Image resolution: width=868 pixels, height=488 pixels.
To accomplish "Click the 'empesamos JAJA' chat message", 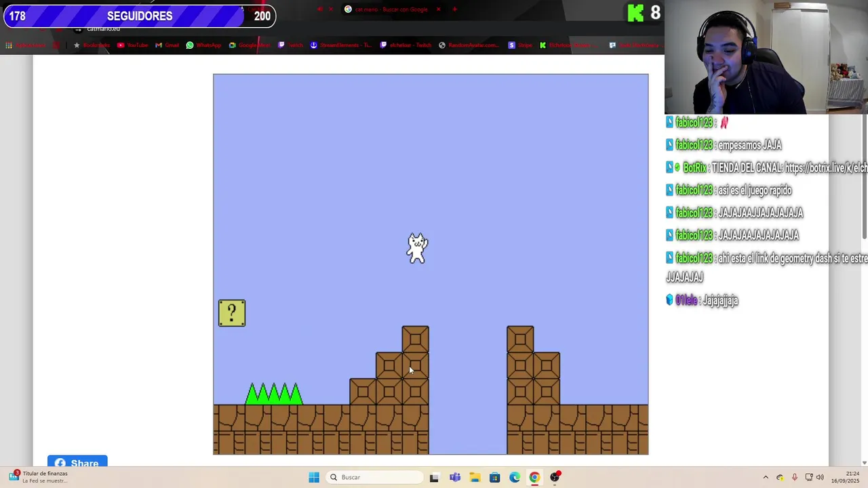I will tap(724, 145).
